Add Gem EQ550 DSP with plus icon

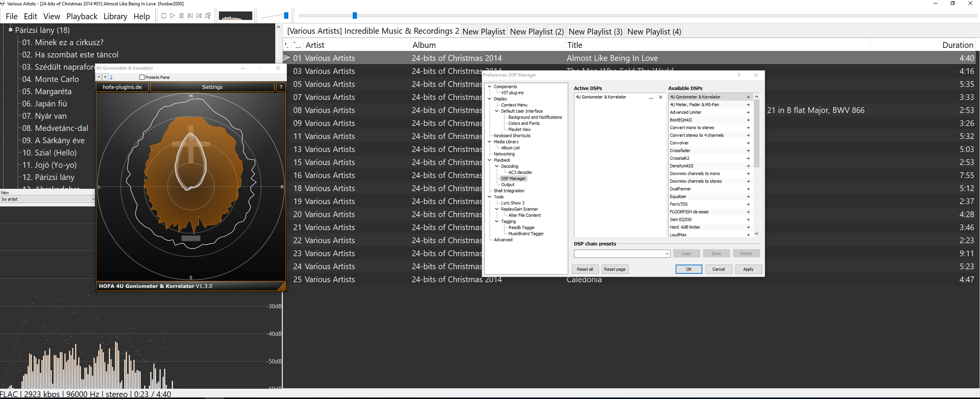(748, 219)
